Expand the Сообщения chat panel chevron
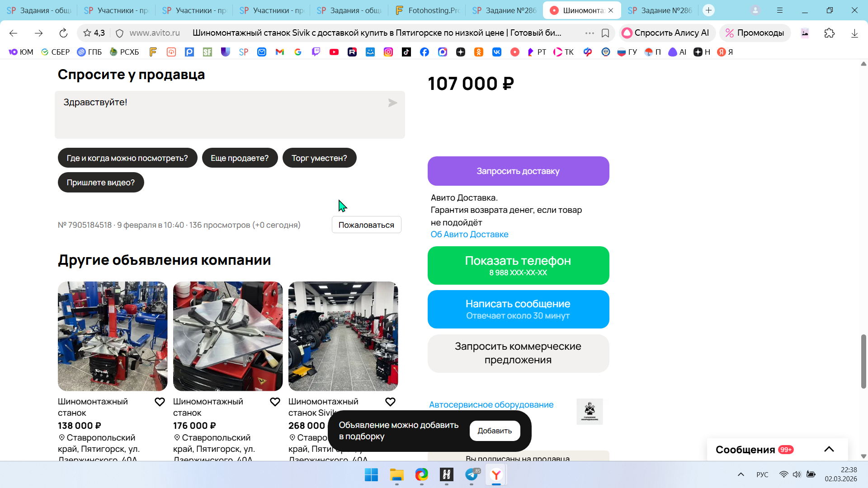 click(x=829, y=449)
